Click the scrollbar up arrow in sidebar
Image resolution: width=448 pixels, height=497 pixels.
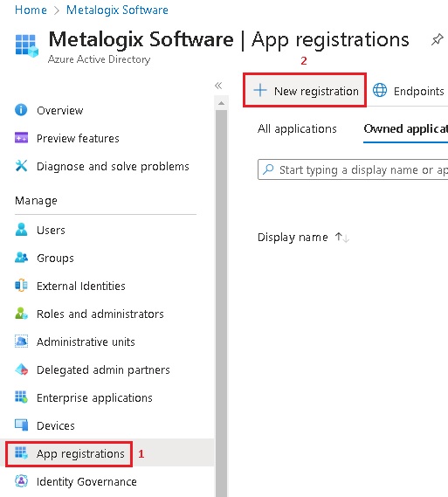[222, 103]
